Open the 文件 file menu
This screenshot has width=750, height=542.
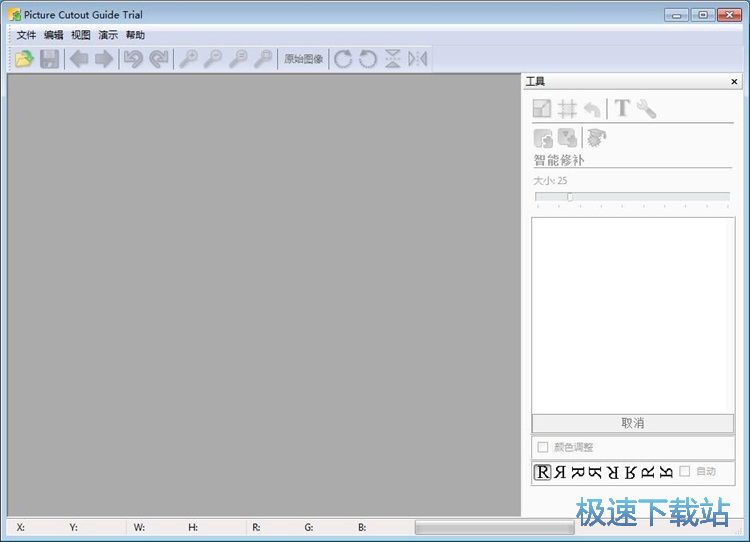(x=26, y=35)
